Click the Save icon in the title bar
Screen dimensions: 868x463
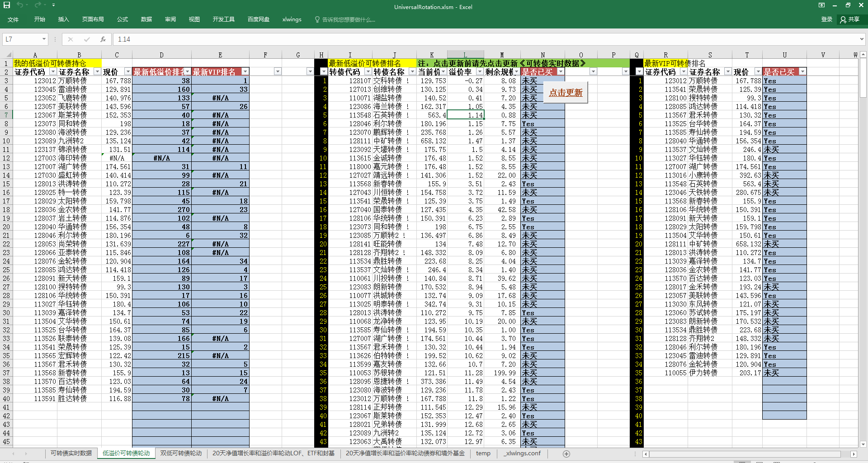click(7, 5)
